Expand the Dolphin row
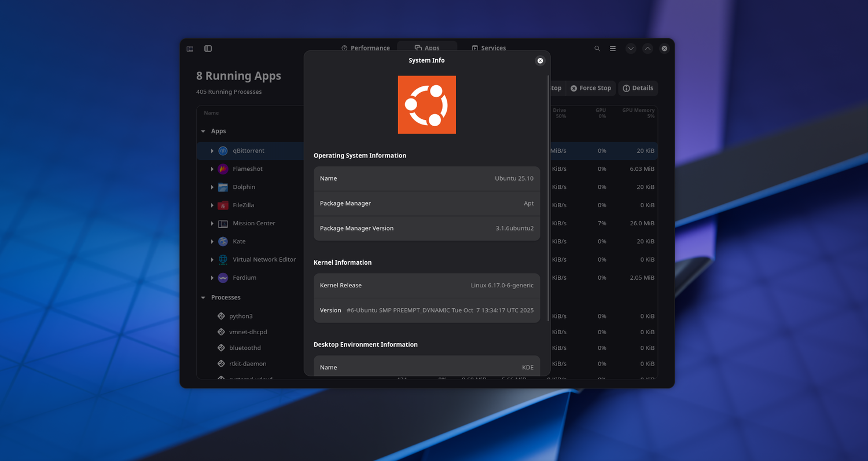Viewport: 868px width, 461px height. click(x=212, y=187)
